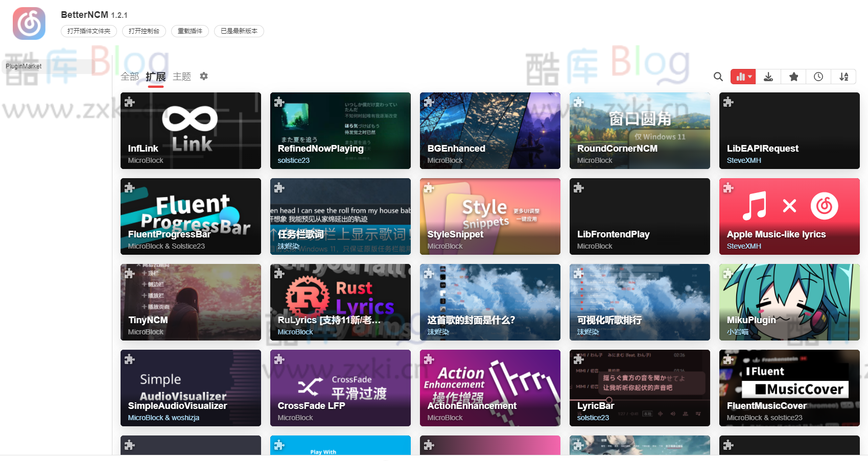Click puzzle icon on the InfLink card
Screen dimensions: 868x461
130,102
